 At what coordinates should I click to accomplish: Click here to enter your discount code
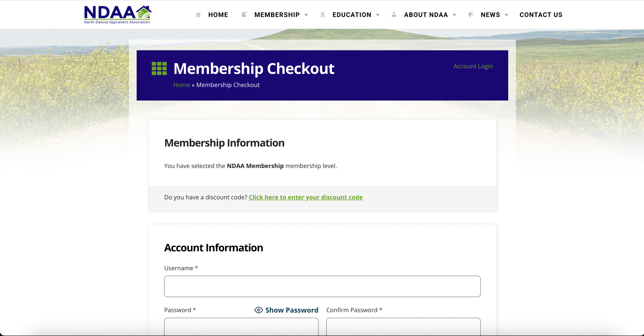click(x=306, y=197)
